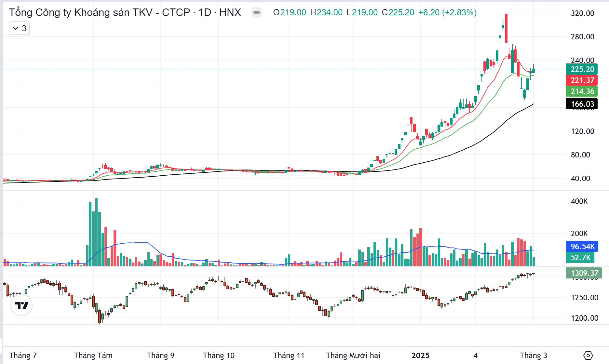This screenshot has height=364, width=609.
Task: Select the black moving average label 166.03
Action: coord(582,104)
